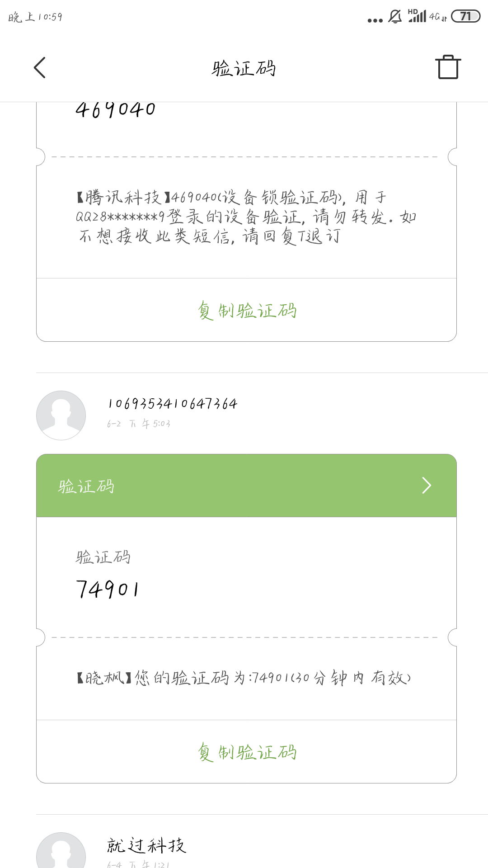Copy the 74901 verification code

coord(246,752)
